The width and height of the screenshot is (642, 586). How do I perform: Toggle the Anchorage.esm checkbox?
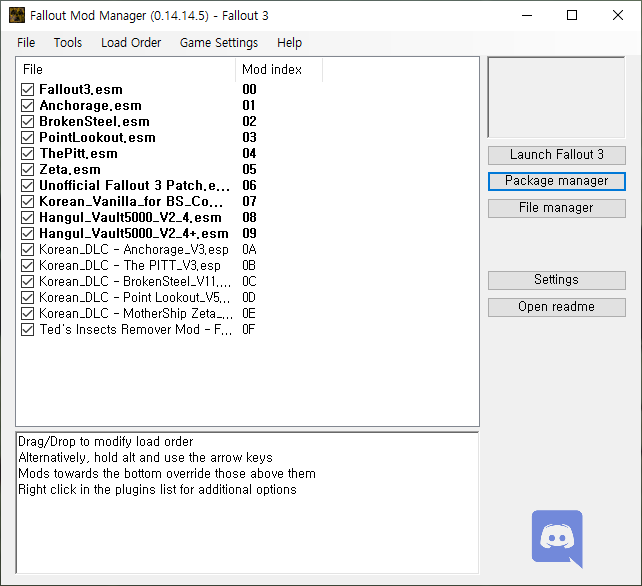point(27,105)
